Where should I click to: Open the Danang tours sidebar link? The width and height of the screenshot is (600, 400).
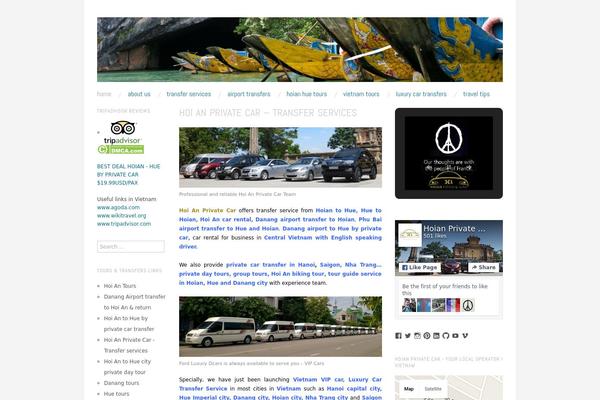coord(121,383)
